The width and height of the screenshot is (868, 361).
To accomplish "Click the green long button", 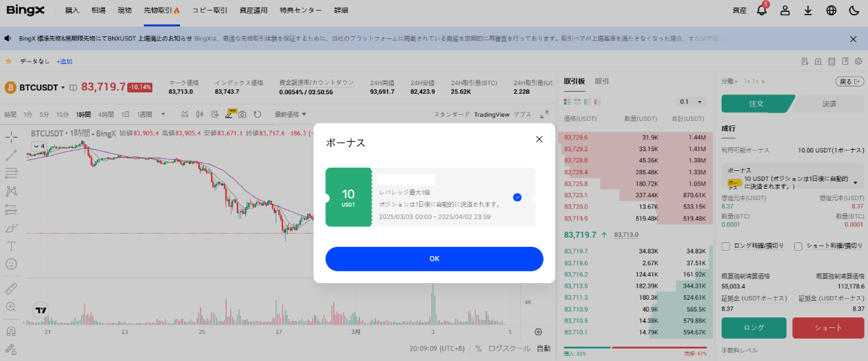I will 754,328.
